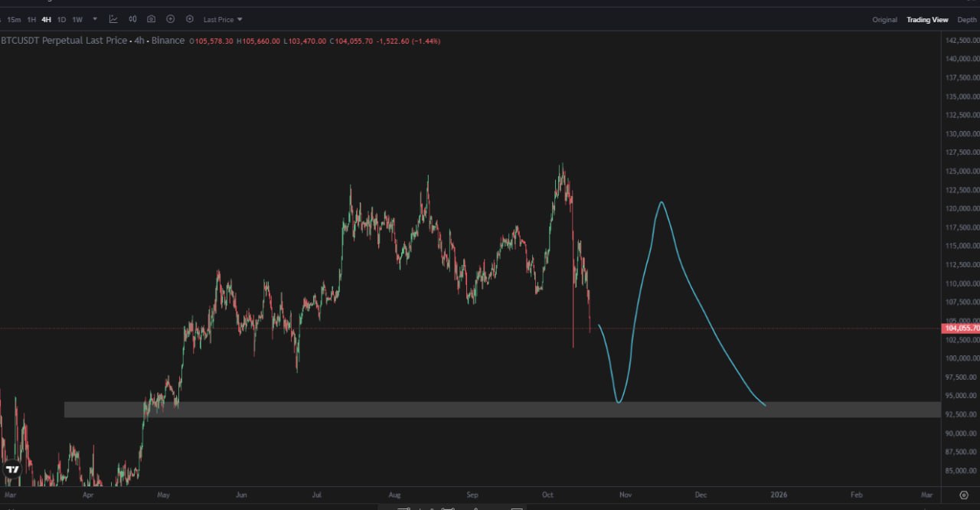Open the indicators line-chart icon
This screenshot has height=510, width=980.
[x=113, y=19]
